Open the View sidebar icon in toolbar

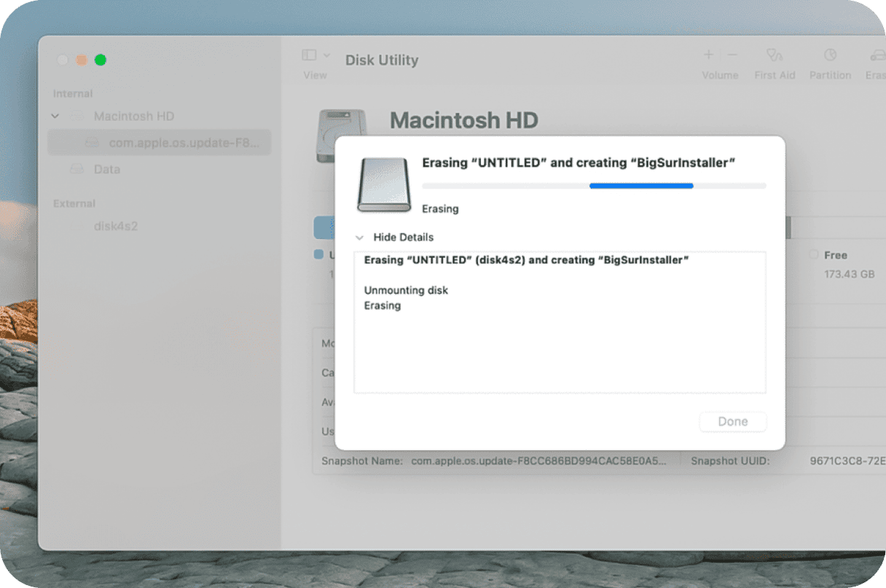tap(309, 55)
